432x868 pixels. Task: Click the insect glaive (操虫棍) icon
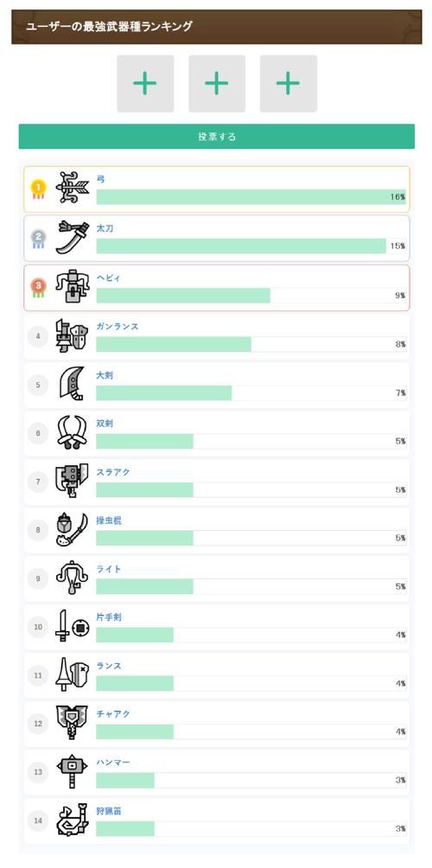[x=73, y=529]
